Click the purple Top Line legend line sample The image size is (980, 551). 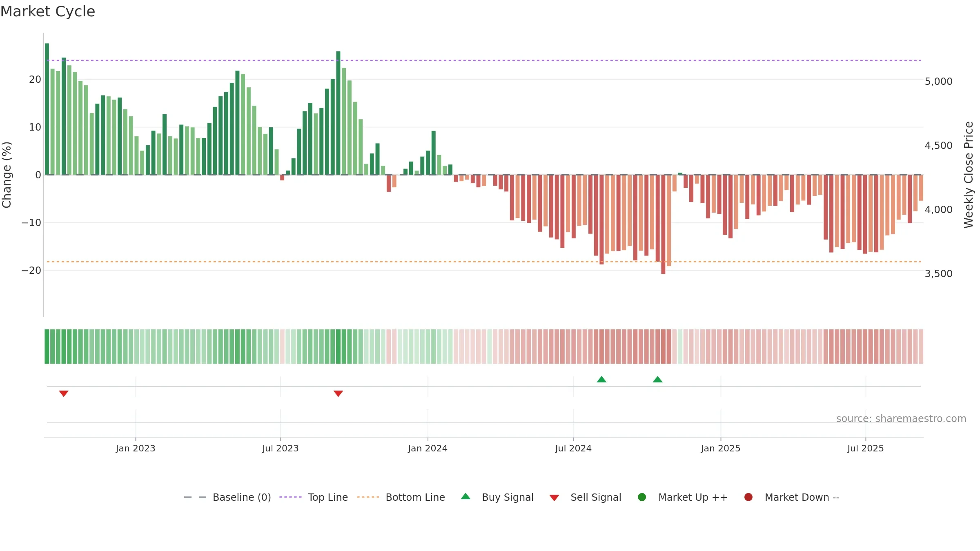(290, 497)
